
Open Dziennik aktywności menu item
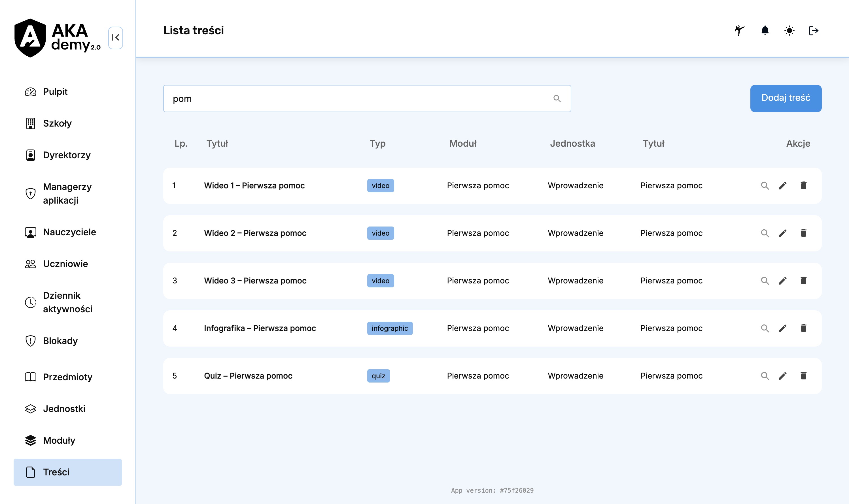pos(67,302)
